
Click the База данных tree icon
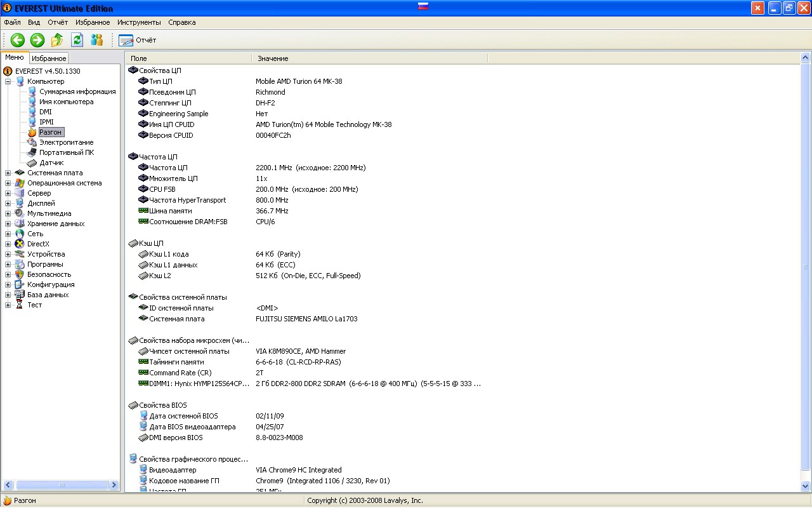pos(20,295)
